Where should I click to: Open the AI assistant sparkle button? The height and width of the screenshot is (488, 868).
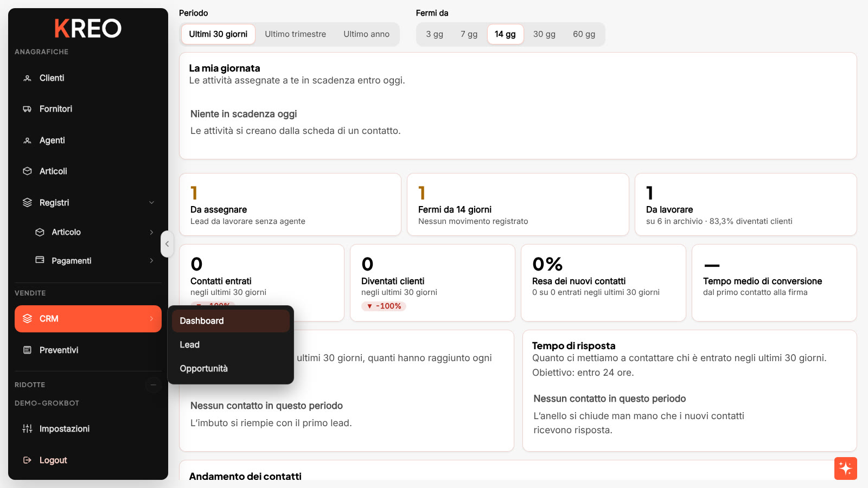click(846, 468)
